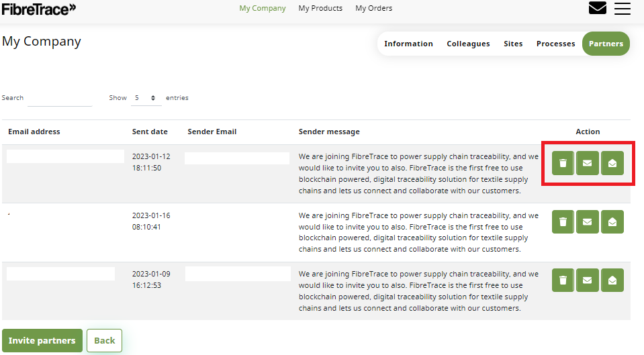This screenshot has height=355, width=644.
Task: Click closed envelope icon for 2023-01-16 invitation
Action: (x=588, y=221)
